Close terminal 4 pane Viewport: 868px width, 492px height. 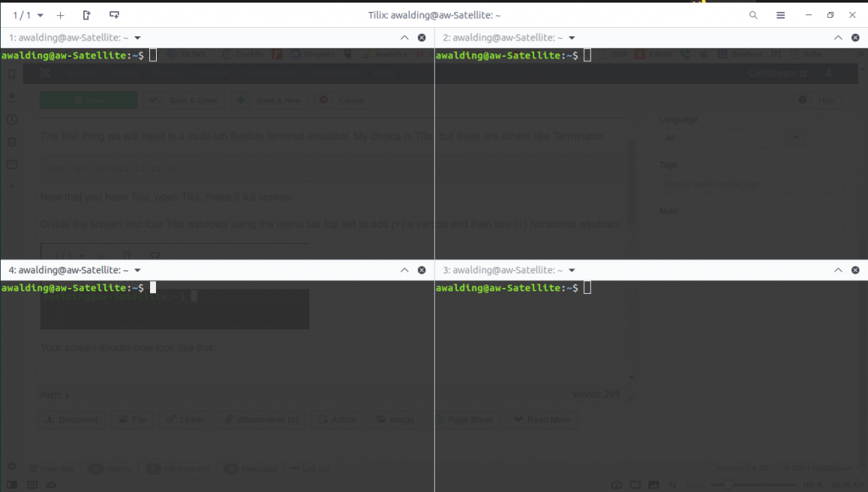[422, 270]
